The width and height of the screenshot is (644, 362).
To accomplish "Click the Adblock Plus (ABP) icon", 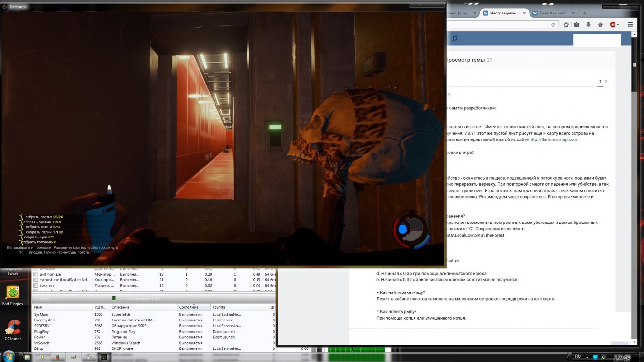I will [612, 25].
